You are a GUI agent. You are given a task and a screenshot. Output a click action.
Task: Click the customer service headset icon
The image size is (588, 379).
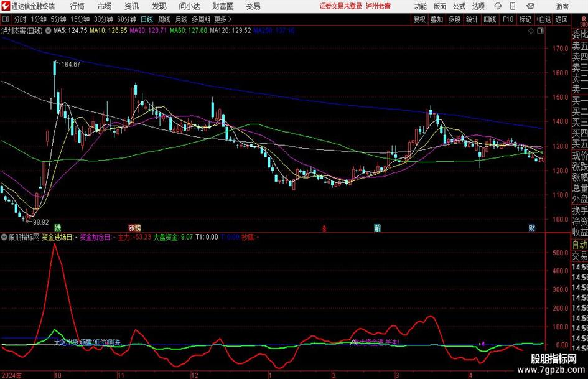498,6
